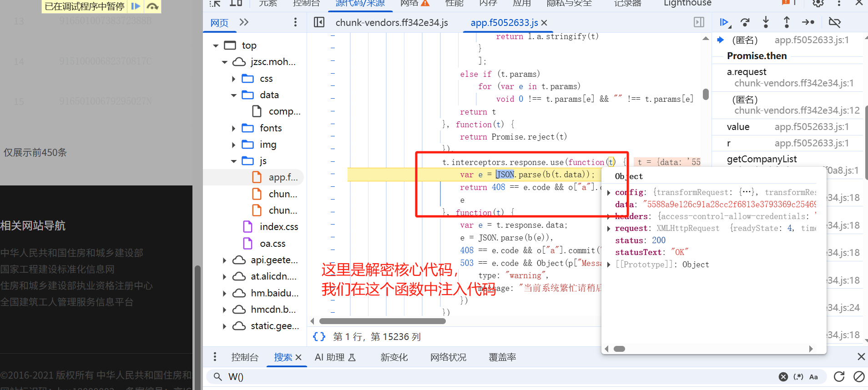Expand the hmcdn.b domain node
This screenshot has width=868, height=390.
pos(225,310)
